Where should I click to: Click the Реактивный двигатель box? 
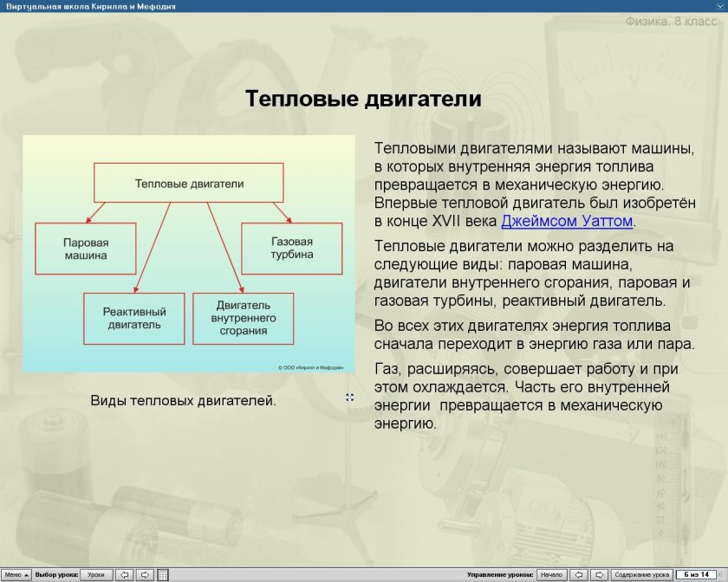[133, 317]
